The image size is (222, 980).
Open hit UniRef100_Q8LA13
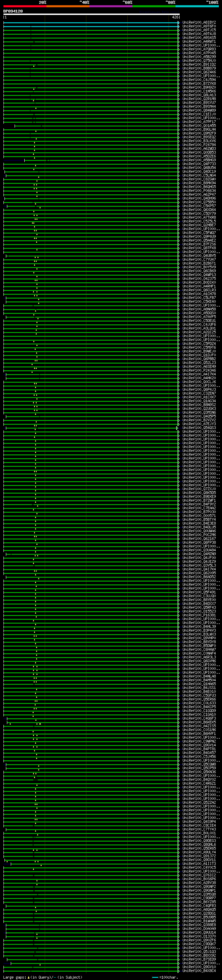point(199,95)
